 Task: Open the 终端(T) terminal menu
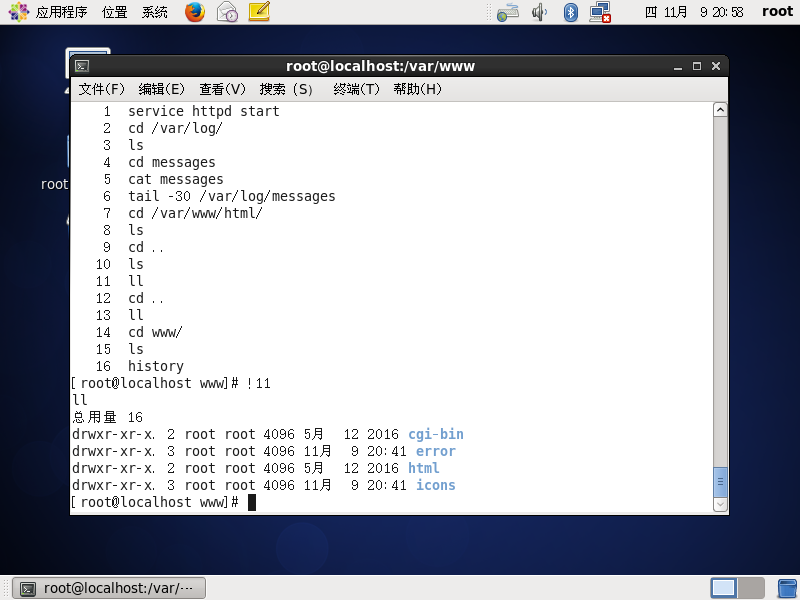pos(357,89)
